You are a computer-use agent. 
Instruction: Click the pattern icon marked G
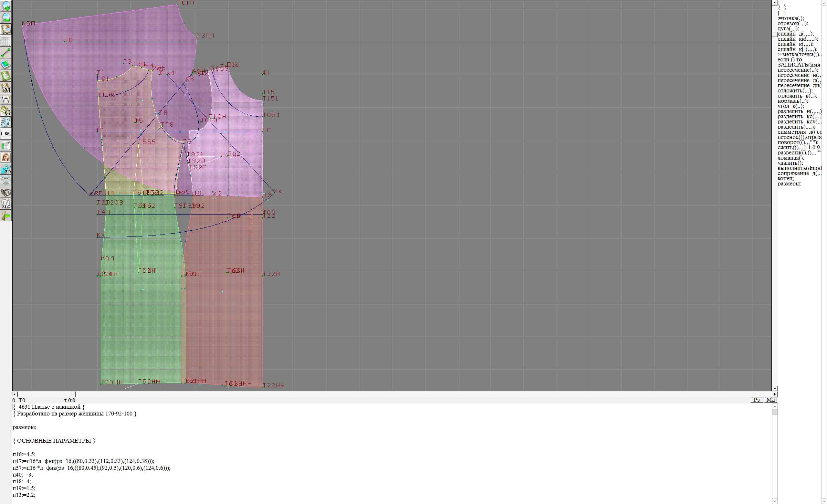coord(6,111)
